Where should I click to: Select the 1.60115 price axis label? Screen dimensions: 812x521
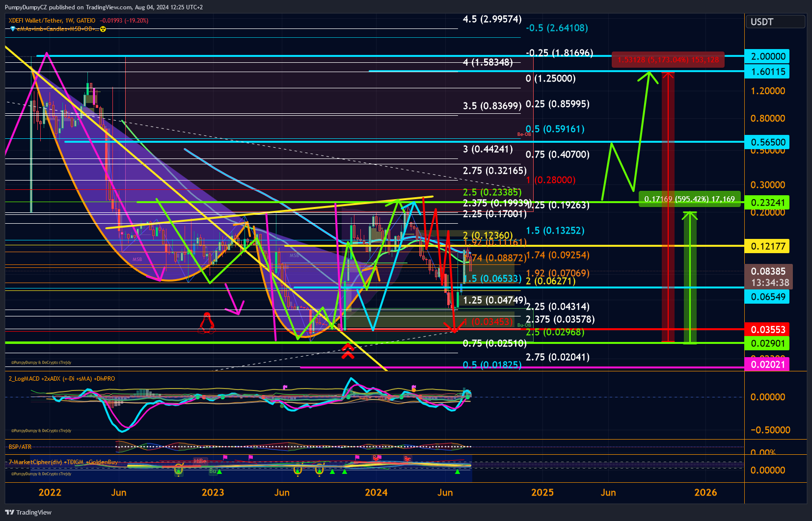click(x=768, y=72)
